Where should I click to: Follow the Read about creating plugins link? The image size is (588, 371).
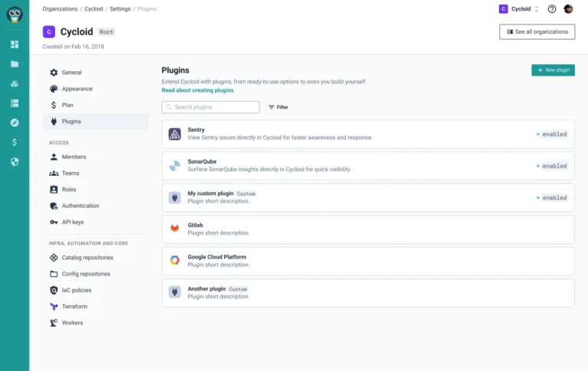coord(198,90)
